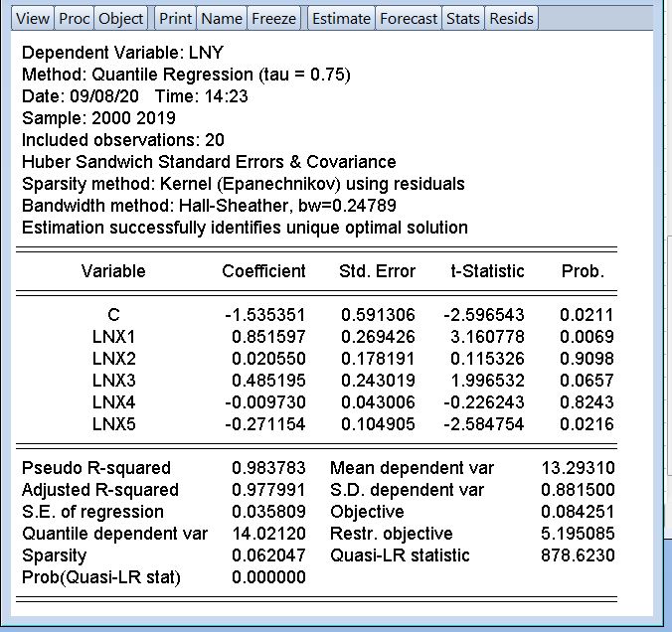Click the Forecast button
Viewport: 672px width, 632px height.
(x=409, y=19)
